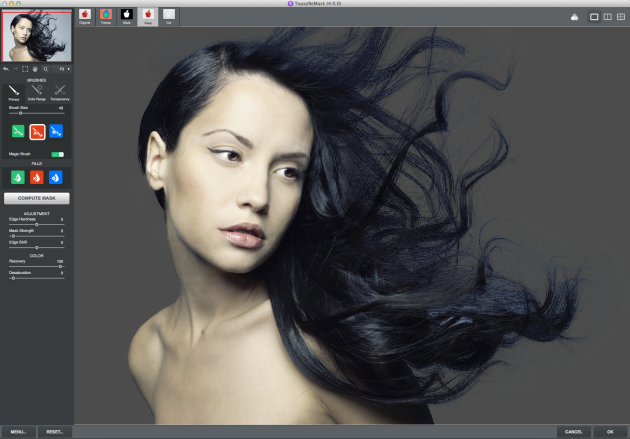Screen dimensions: 630x439
Task: Click the green window zoom button
Action: click(18, 3)
